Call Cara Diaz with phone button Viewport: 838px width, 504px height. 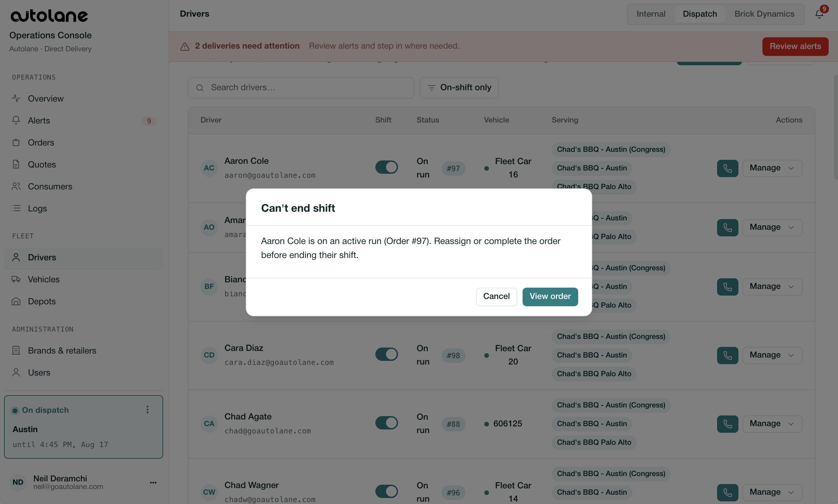(x=727, y=355)
